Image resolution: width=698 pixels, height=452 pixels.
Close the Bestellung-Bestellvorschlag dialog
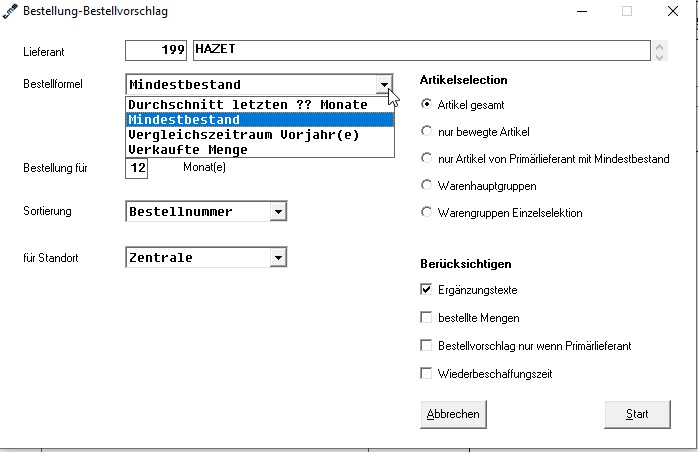673,12
